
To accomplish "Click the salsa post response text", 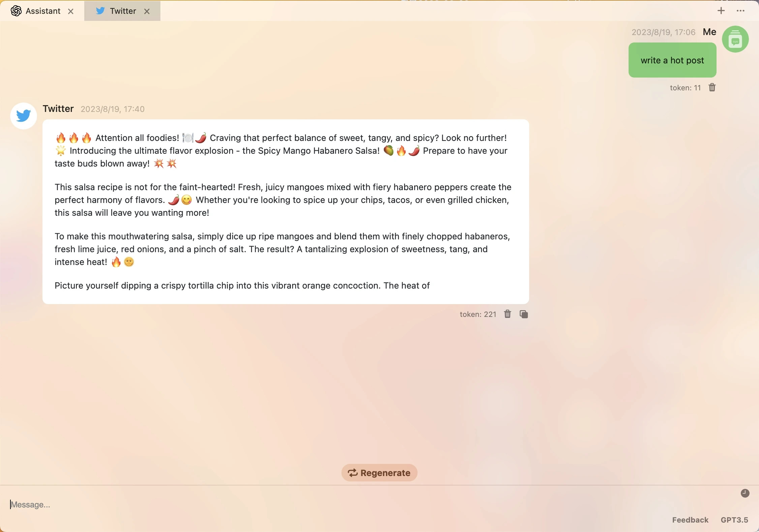I will tap(286, 212).
